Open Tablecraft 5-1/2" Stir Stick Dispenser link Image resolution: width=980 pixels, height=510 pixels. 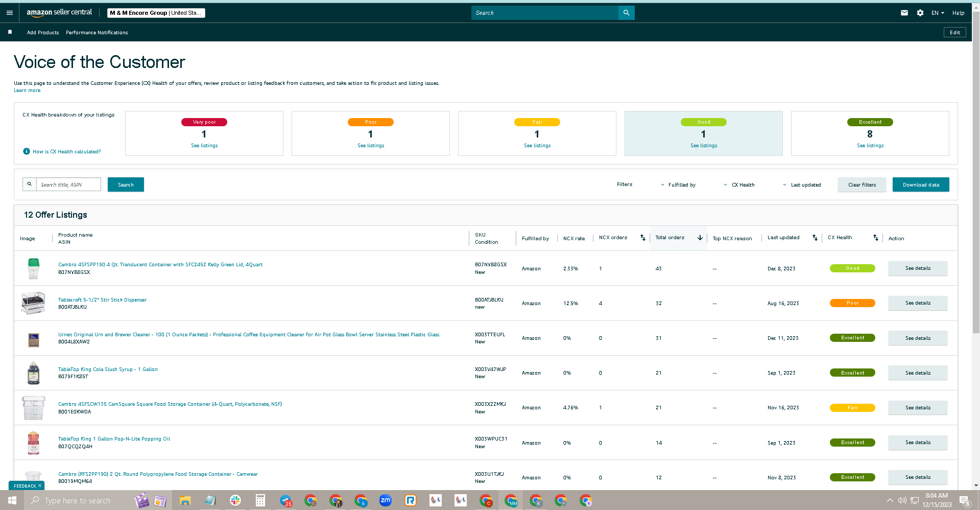(x=102, y=299)
